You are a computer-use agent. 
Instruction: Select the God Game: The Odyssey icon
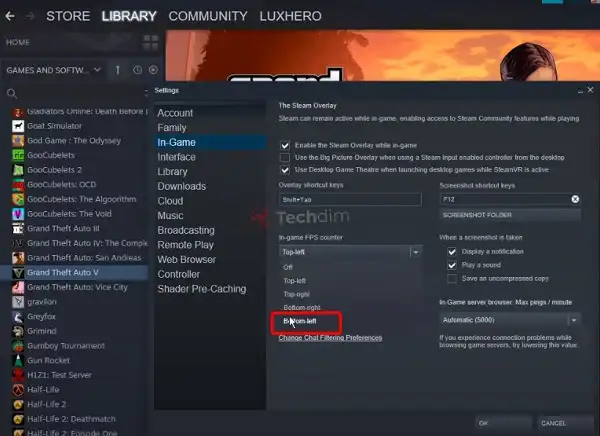click(x=18, y=140)
